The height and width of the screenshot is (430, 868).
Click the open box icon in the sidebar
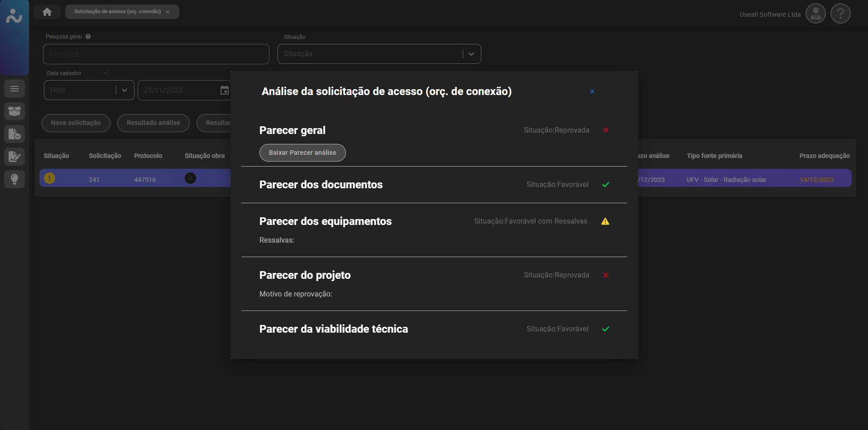(14, 111)
